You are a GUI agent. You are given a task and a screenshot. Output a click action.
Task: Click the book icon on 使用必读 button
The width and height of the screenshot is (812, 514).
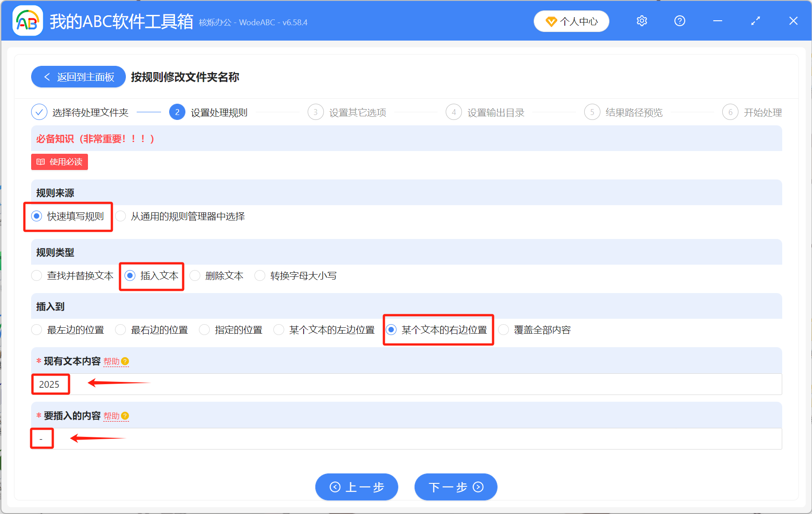pyautogui.click(x=40, y=161)
